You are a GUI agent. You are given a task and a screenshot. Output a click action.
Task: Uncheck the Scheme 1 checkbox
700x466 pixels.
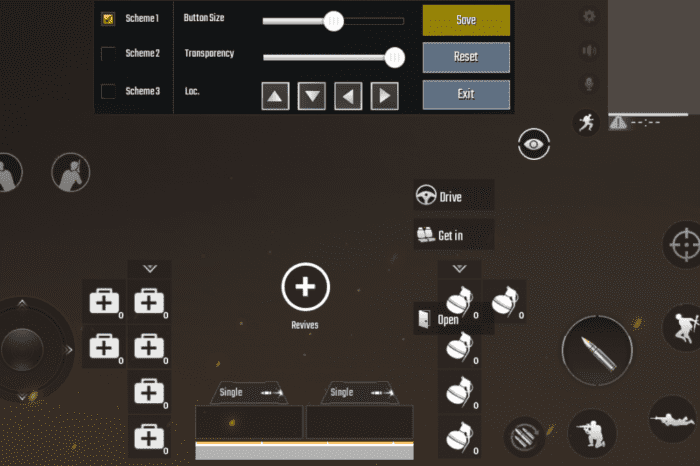(x=109, y=19)
